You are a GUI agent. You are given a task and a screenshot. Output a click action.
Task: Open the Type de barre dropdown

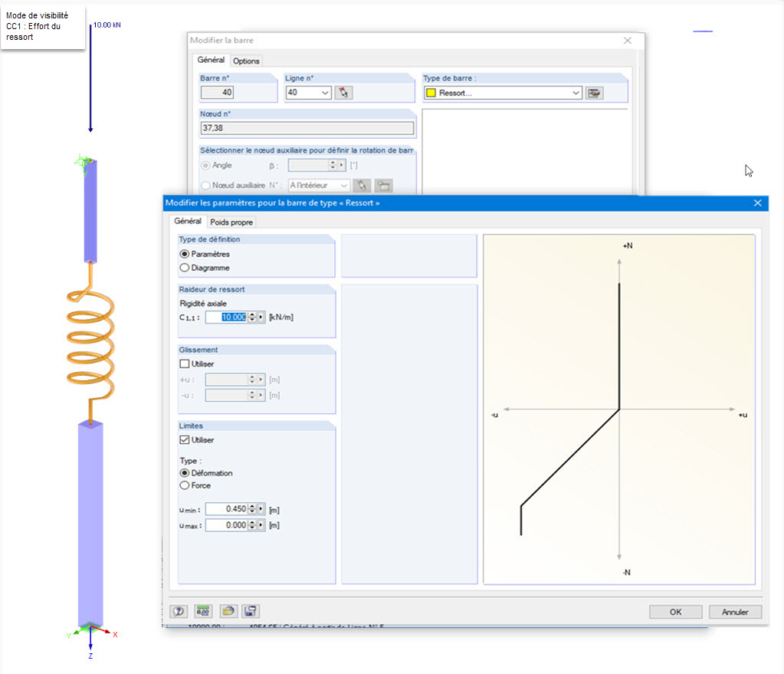(576, 93)
